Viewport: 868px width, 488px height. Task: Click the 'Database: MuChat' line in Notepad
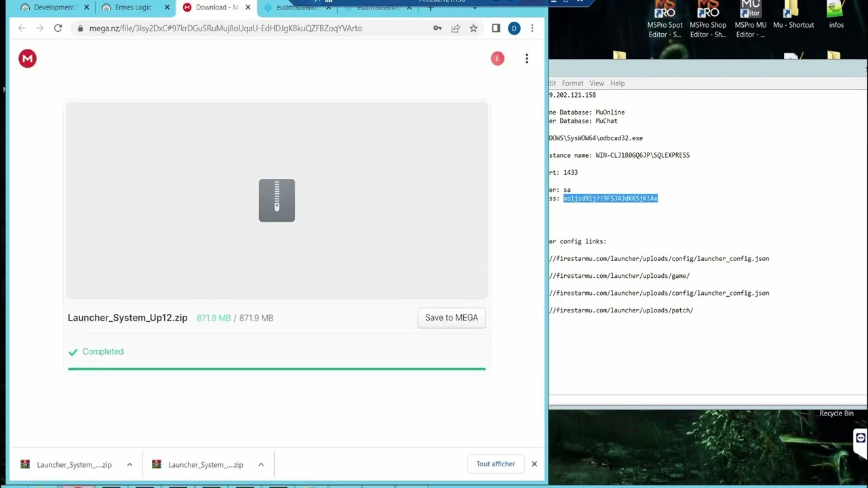[x=584, y=121]
